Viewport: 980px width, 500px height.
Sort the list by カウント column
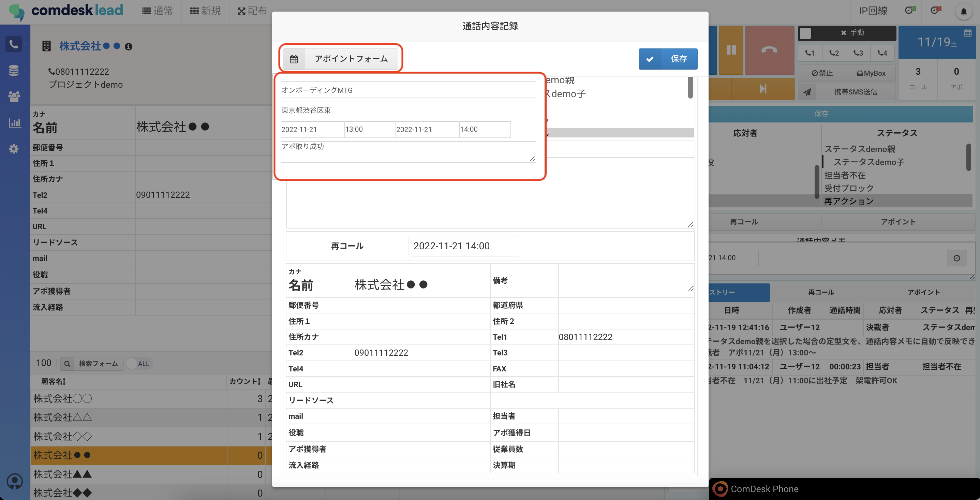[245, 381]
